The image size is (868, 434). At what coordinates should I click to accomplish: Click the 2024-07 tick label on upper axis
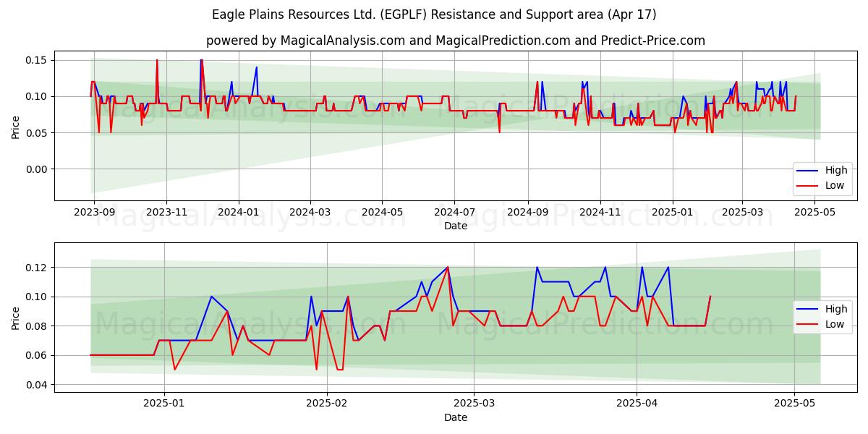pos(454,213)
